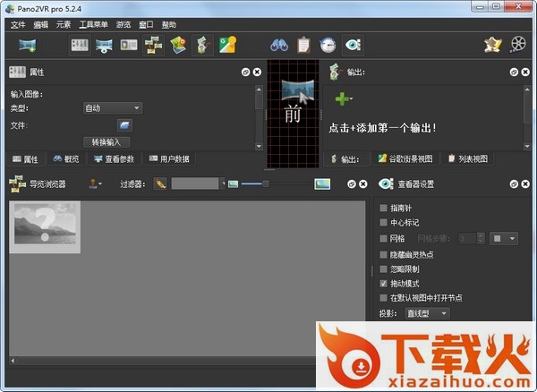Click the large thumbnail size icon

322,183
